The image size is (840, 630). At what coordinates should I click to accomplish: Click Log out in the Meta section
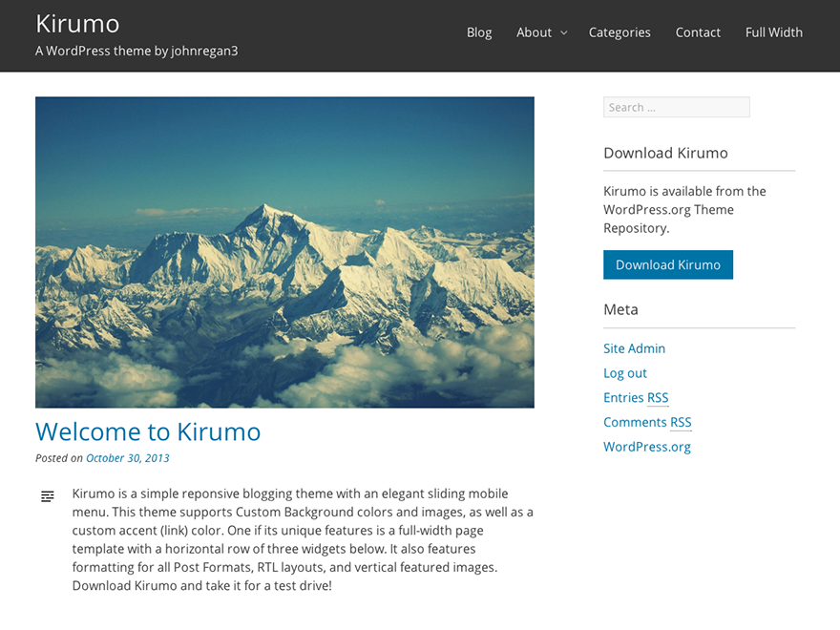[624, 373]
